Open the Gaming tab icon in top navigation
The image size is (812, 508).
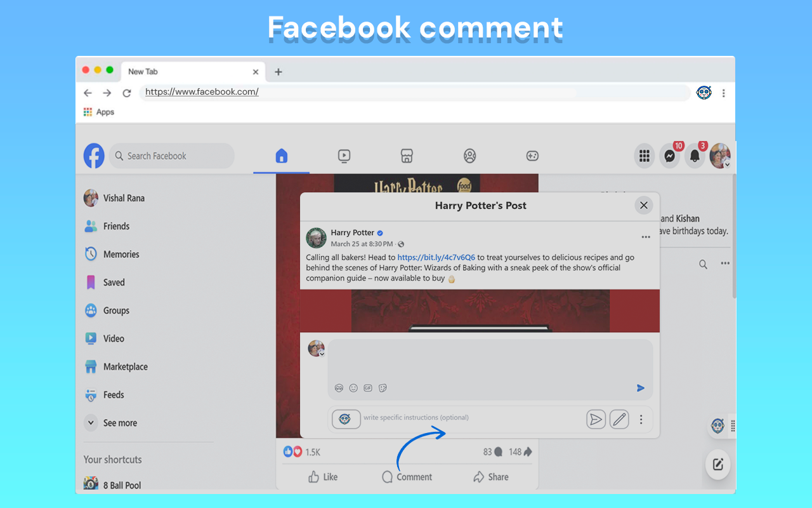(532, 156)
